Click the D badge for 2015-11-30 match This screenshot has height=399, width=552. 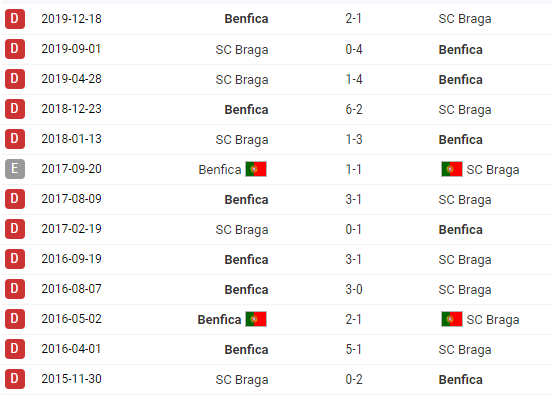click(15, 379)
